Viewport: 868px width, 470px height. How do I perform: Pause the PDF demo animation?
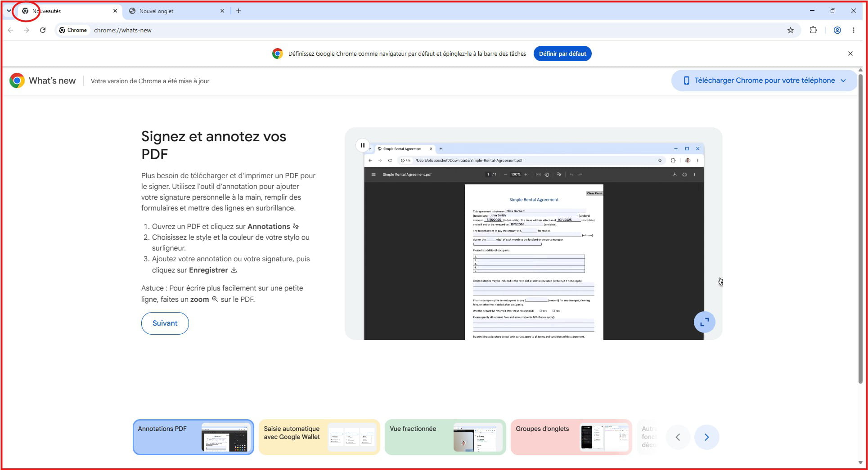pyautogui.click(x=363, y=145)
